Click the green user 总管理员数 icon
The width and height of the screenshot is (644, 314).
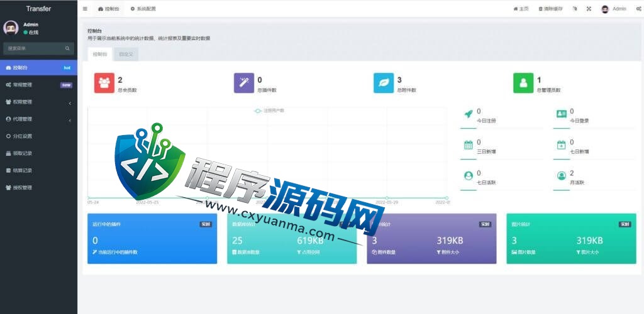pyautogui.click(x=523, y=83)
